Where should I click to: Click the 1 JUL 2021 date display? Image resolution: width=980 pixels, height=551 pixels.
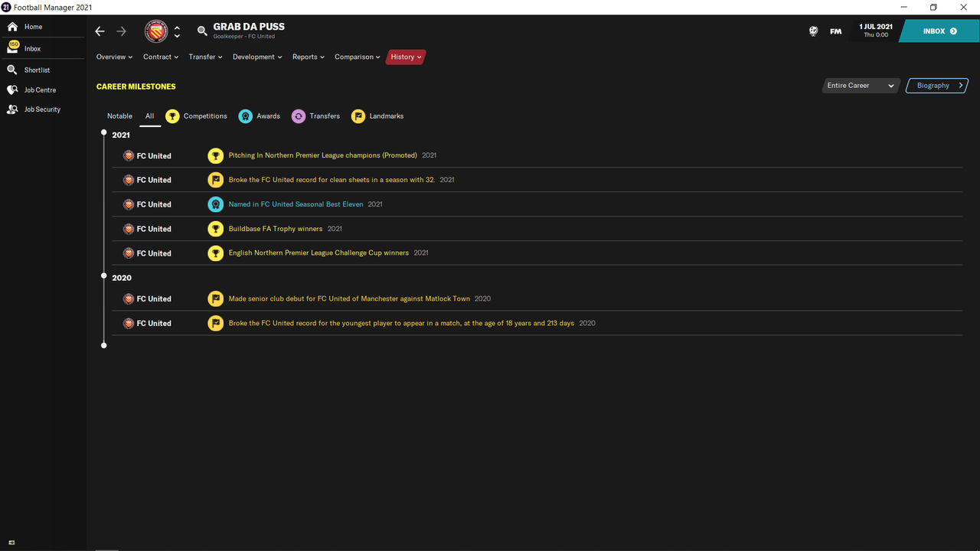(876, 31)
